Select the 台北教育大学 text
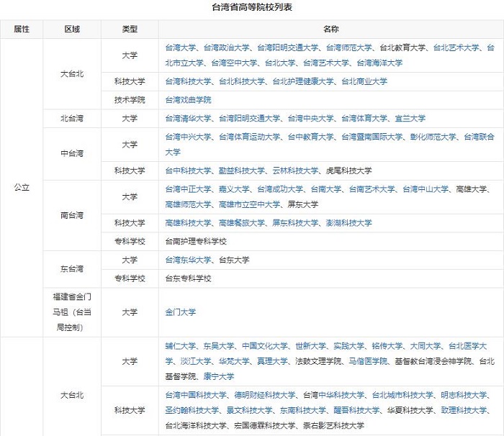Screen dimensions: 504x436 point(402,48)
